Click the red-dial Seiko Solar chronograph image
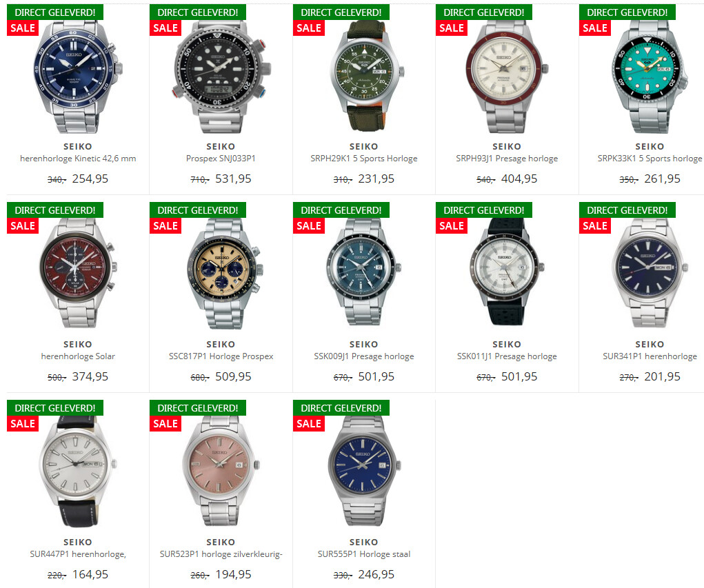Screen dimensions: 704x588 (78, 273)
